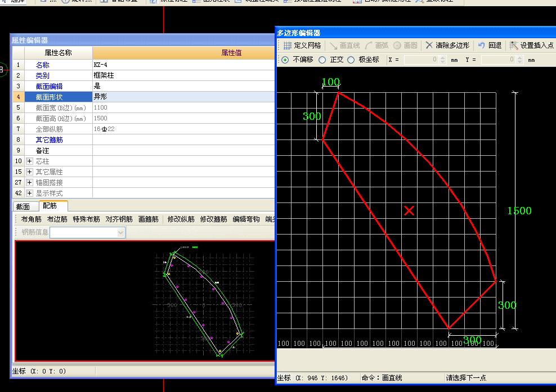Click the X offset input field

pos(422,60)
